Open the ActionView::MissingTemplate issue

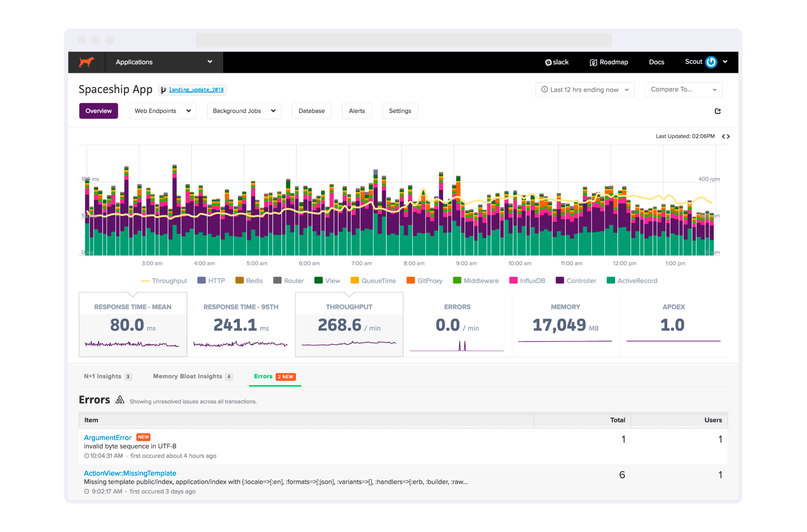pos(130,474)
